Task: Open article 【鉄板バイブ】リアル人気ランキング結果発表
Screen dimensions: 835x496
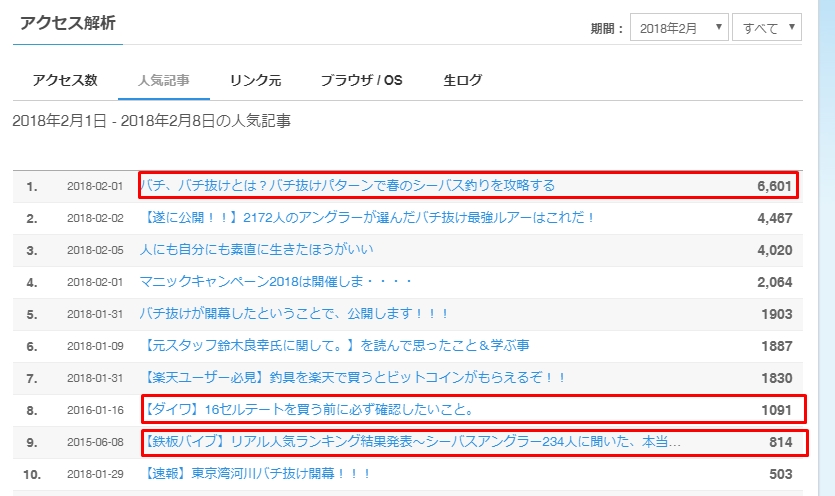Action: pos(411,441)
